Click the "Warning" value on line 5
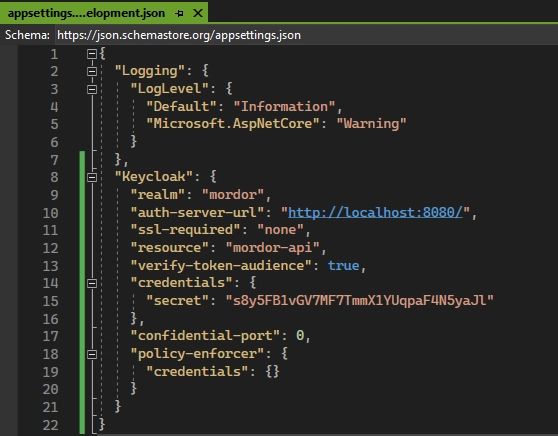Screen dimensions: 558x436 click(371, 124)
